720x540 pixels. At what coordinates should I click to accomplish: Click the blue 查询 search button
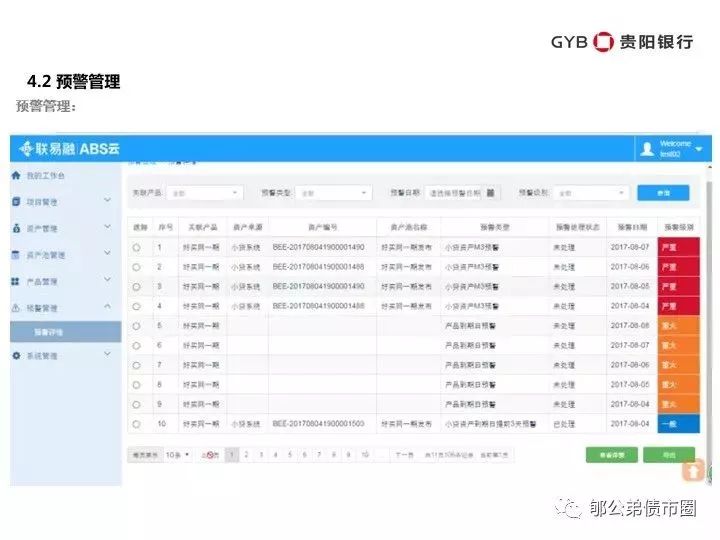pos(662,193)
